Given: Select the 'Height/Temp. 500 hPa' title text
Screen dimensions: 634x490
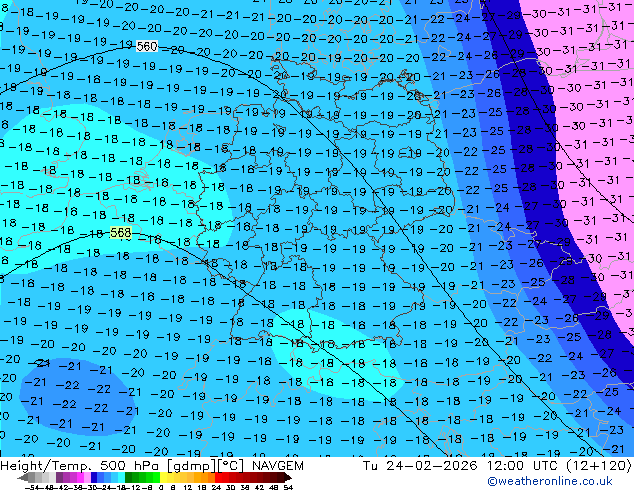Looking at the screenshot, I should point(80,466).
